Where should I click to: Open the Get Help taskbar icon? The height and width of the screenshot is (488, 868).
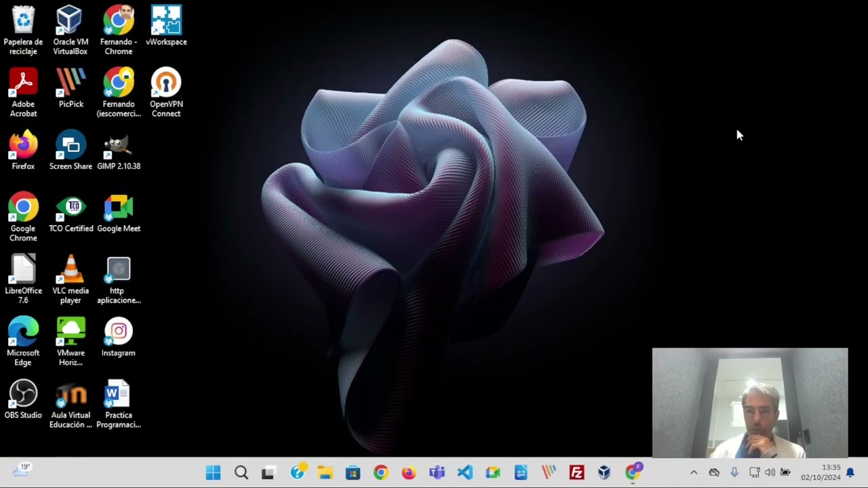297,472
